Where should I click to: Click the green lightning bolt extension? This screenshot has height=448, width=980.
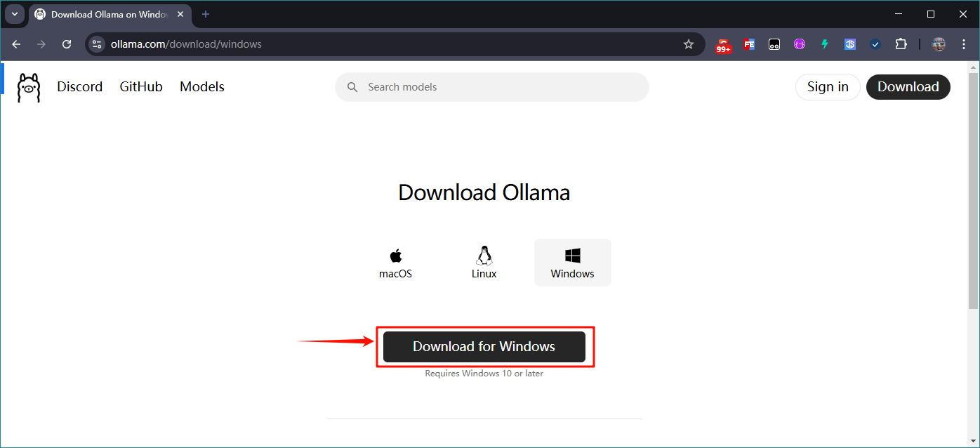click(824, 44)
